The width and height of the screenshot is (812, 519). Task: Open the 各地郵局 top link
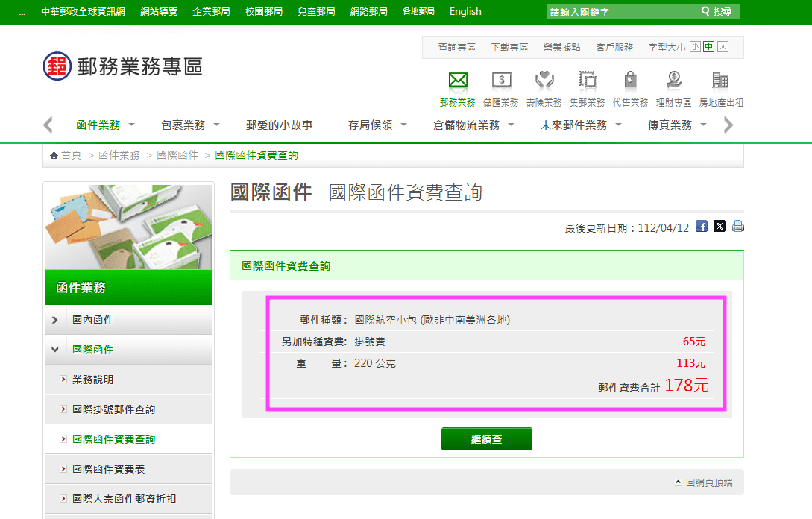418,11
